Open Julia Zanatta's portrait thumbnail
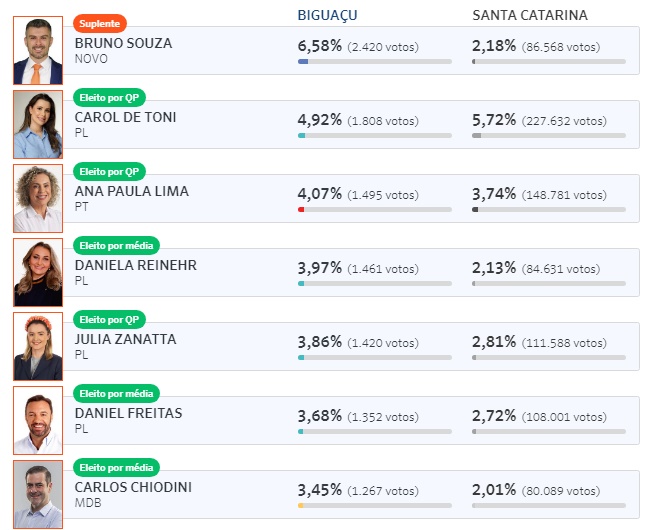This screenshot has width=655, height=530. [x=38, y=346]
